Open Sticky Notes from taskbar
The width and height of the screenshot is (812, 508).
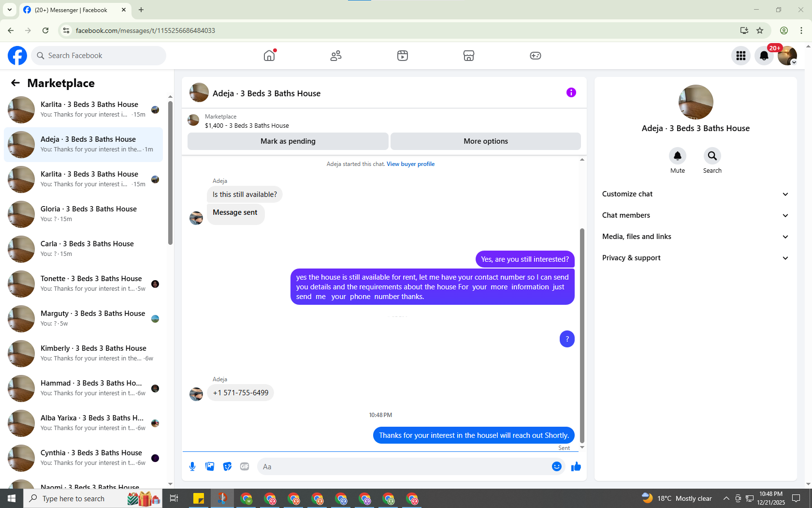point(199,498)
